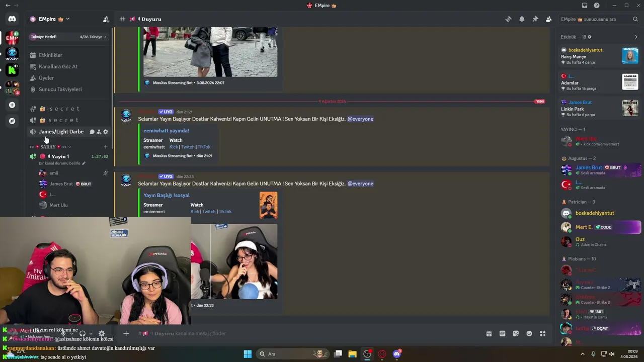The image size is (644, 362).
Task: Open Etkinlikler in the sidebar
Action: [x=69, y=55]
